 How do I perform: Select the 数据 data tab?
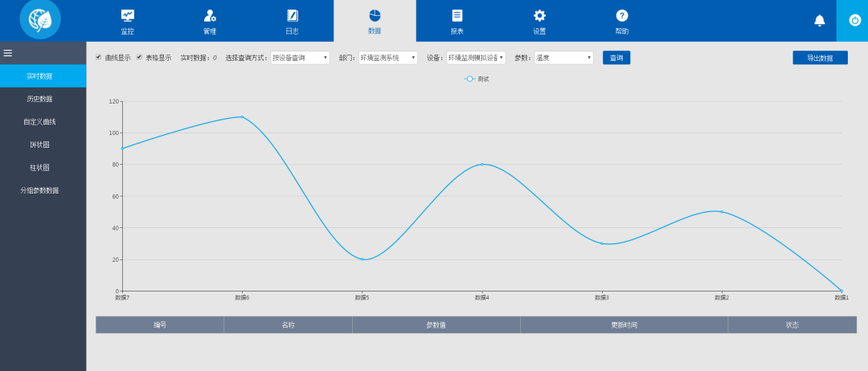[375, 21]
